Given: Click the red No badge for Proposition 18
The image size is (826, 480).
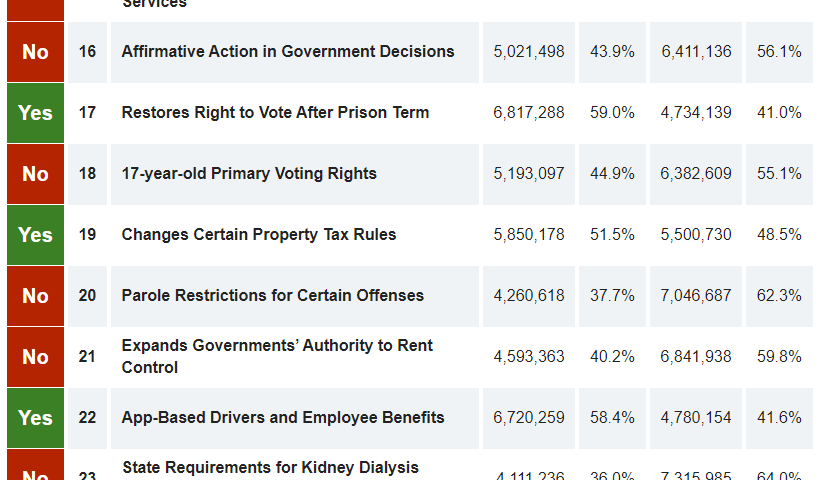Looking at the screenshot, I should tap(35, 174).
